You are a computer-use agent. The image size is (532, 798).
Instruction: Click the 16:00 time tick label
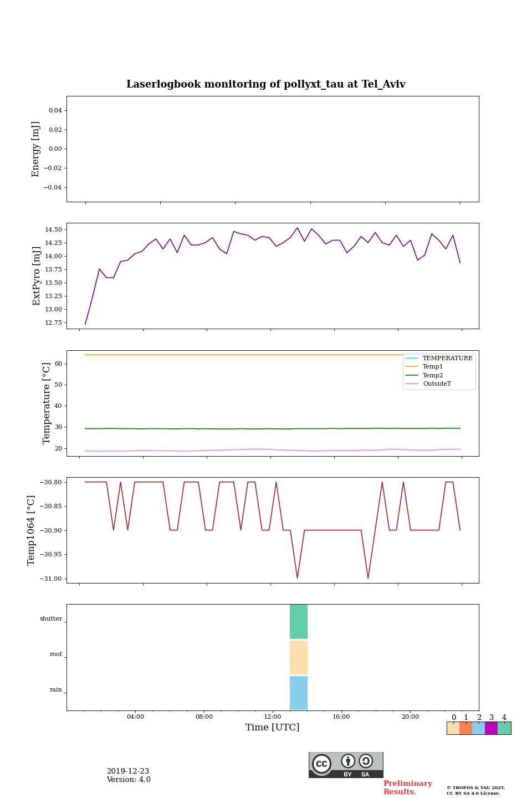[341, 717]
